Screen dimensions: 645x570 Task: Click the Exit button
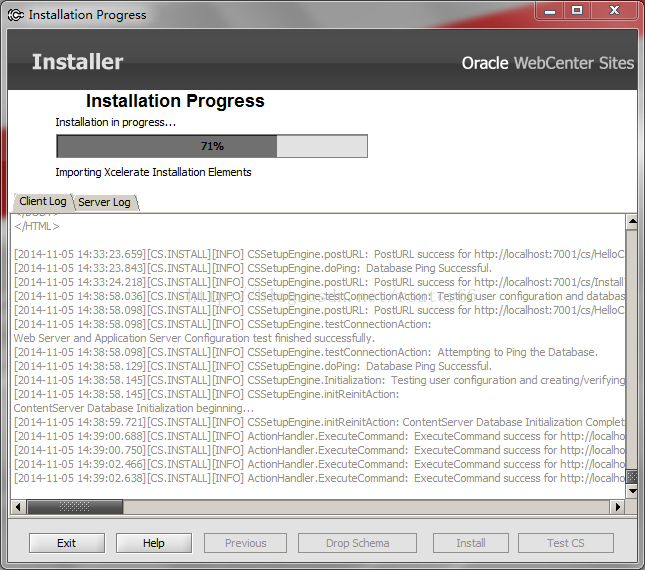(67, 543)
